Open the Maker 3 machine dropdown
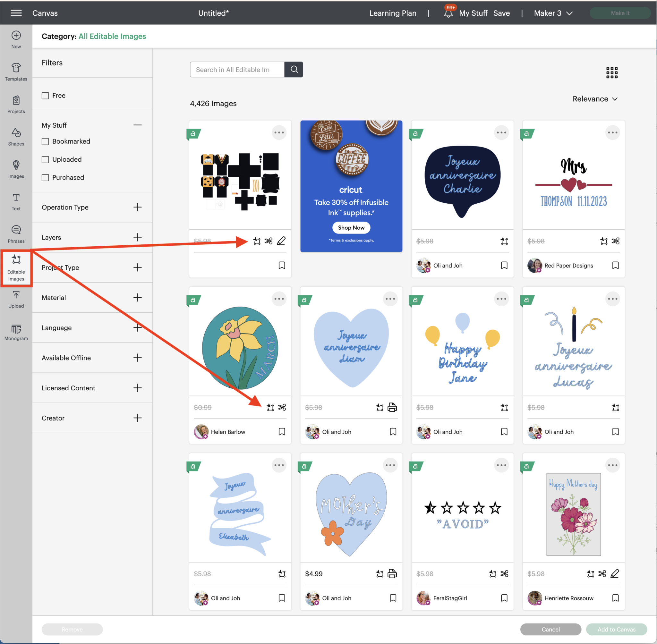The width and height of the screenshot is (657, 644). pos(553,13)
